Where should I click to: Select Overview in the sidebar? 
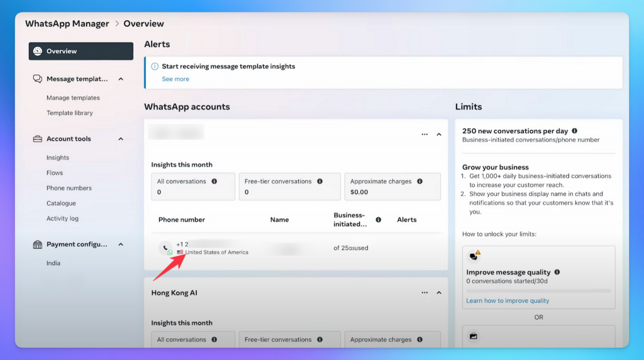tap(80, 52)
